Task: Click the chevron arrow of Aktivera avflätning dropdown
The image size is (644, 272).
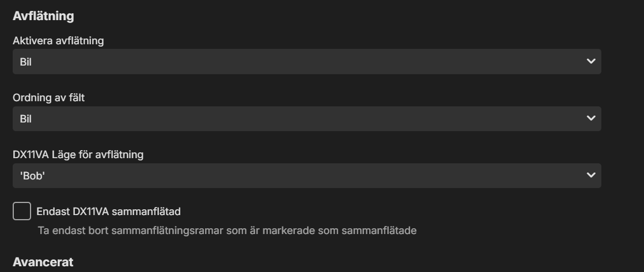Action: pos(590,61)
